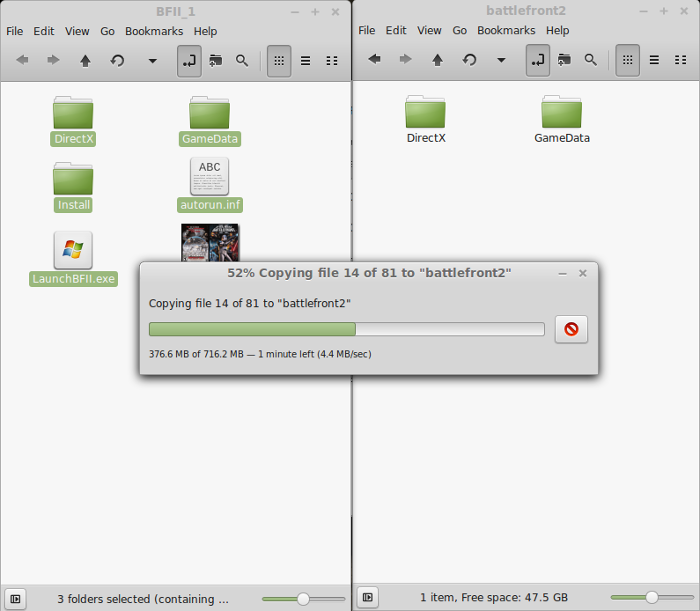Viewport: 700px width, 611px height.
Task: Click '3 folders selected' status text
Action: tap(143, 599)
